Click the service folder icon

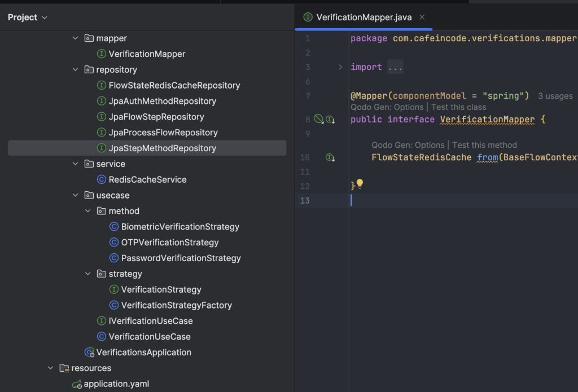tap(89, 164)
